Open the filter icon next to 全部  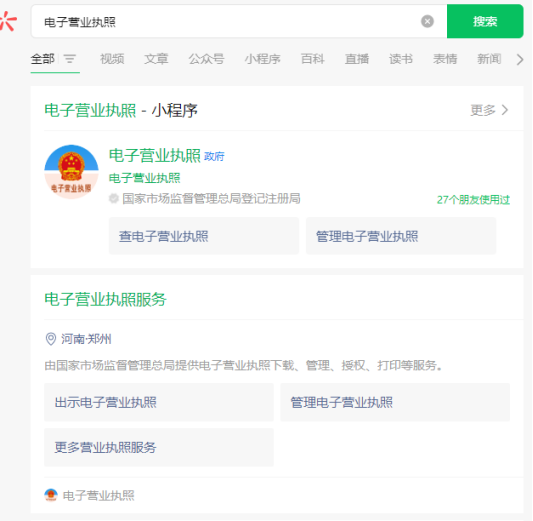(70, 59)
